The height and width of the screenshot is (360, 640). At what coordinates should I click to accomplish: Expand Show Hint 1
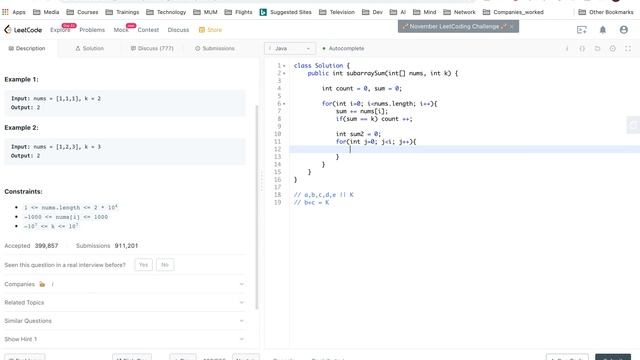[125, 339]
